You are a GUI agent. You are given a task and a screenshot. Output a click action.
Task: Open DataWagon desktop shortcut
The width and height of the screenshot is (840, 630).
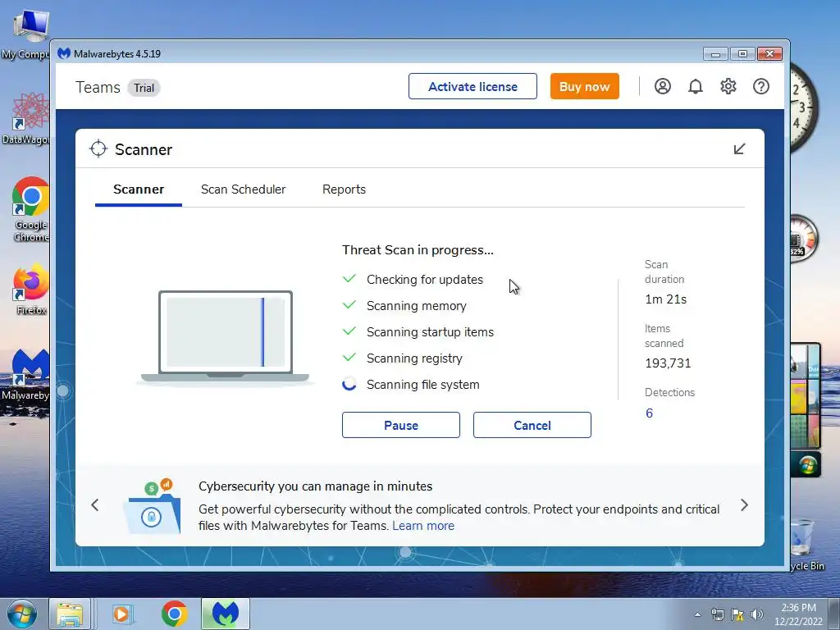(25, 119)
